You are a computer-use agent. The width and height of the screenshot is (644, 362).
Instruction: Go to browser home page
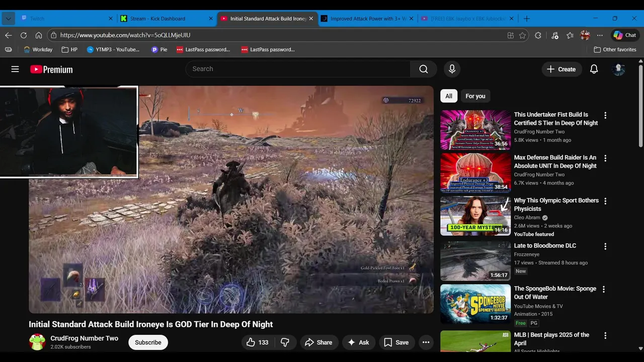(x=39, y=35)
